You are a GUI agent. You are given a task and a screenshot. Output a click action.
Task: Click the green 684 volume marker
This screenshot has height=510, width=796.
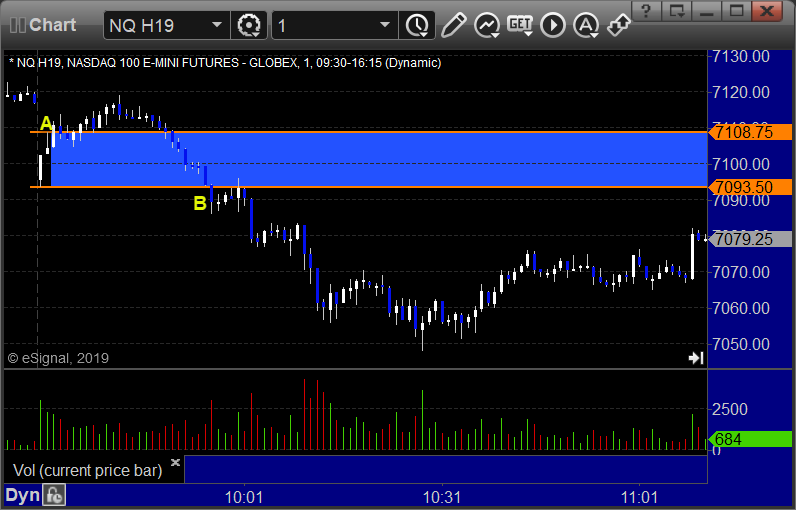(750, 439)
